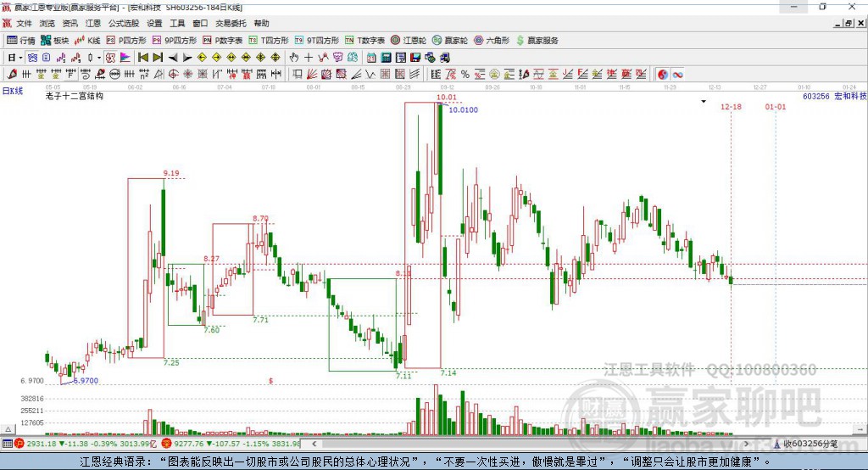The width and height of the screenshot is (868, 470).
Task: Click the 01-01 date marker
Action: pyautogui.click(x=775, y=106)
